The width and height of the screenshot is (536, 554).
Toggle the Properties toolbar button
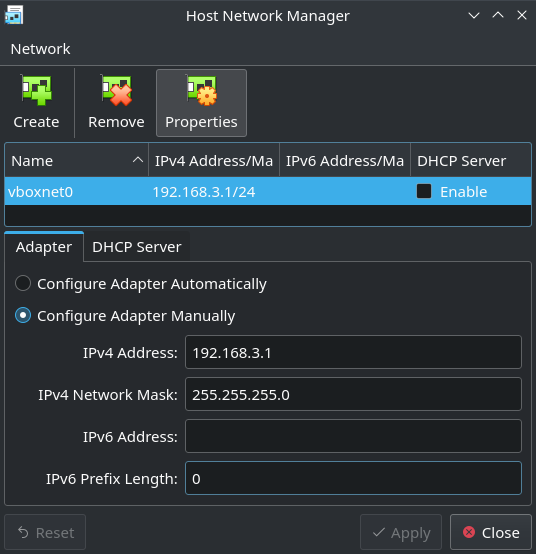pos(201,103)
